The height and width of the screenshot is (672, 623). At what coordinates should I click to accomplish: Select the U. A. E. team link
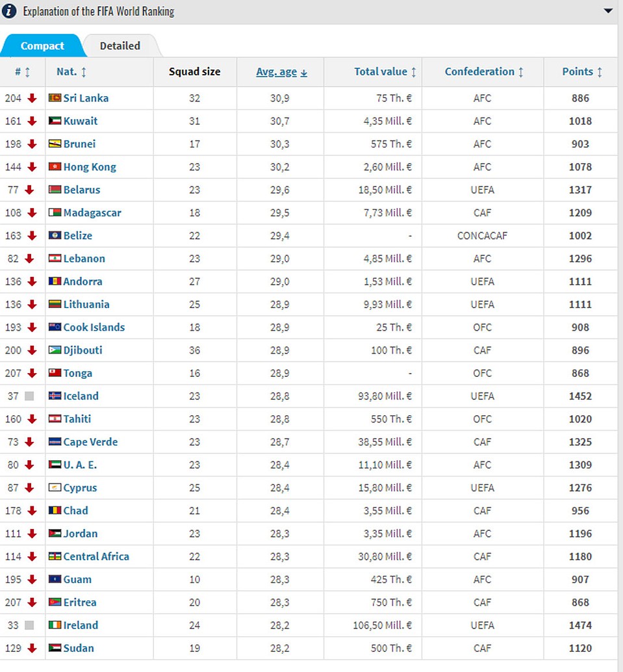80,465
